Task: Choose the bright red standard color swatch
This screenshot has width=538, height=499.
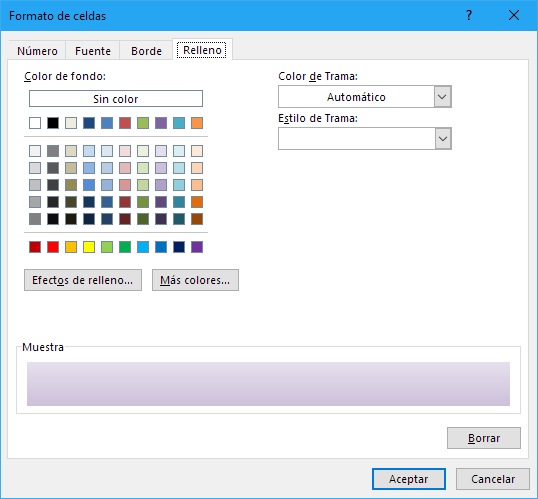Action: click(x=53, y=247)
